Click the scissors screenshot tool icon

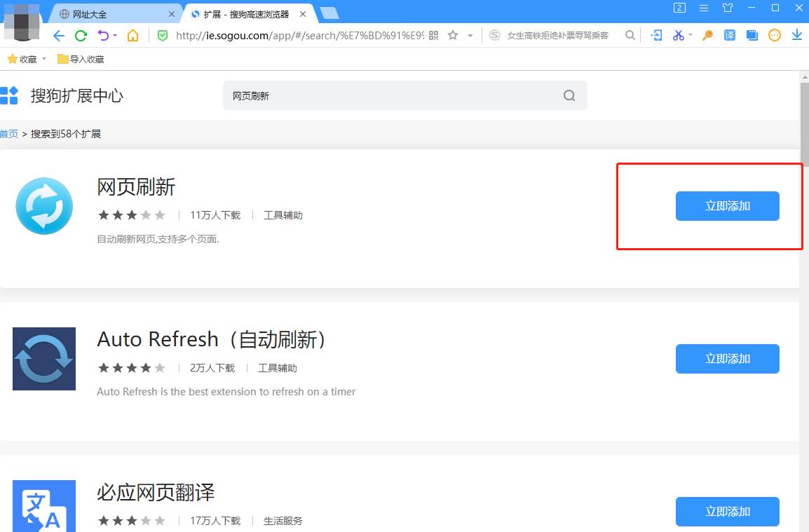point(678,35)
